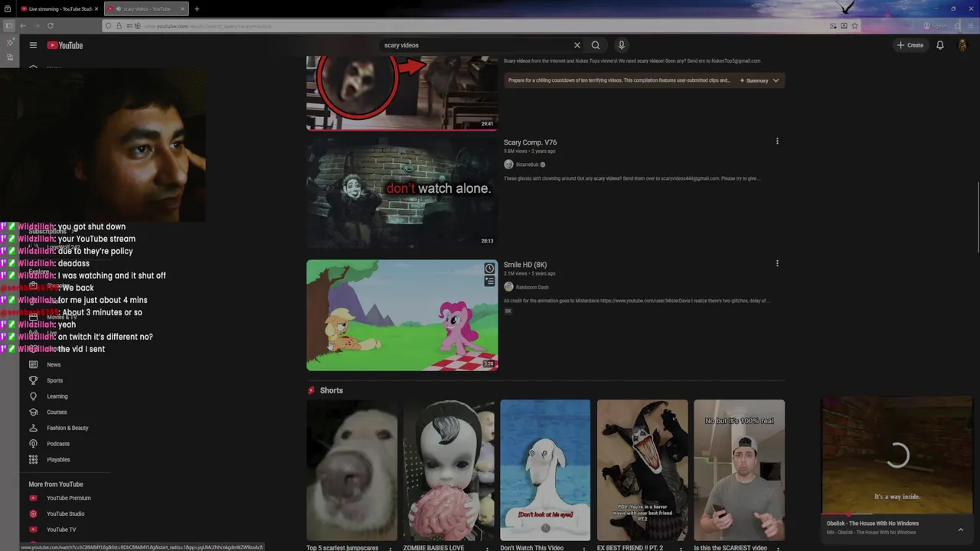Open the notifications bell
The height and width of the screenshot is (551, 980).
click(940, 45)
